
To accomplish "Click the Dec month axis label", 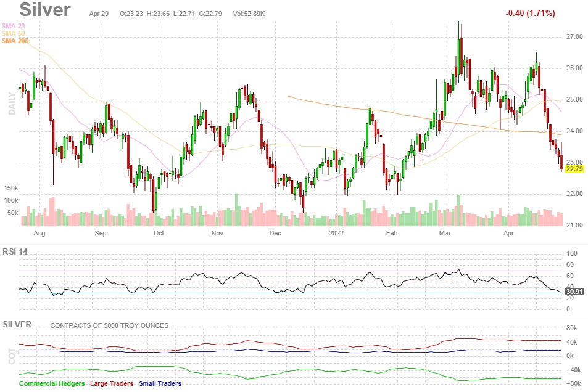I will (275, 233).
